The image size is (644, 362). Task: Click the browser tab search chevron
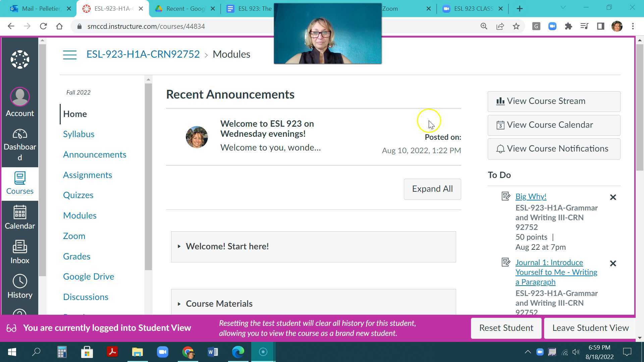pos(563,7)
